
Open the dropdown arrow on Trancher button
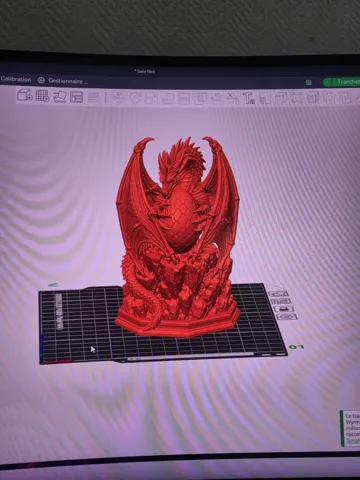pyautogui.click(x=327, y=82)
